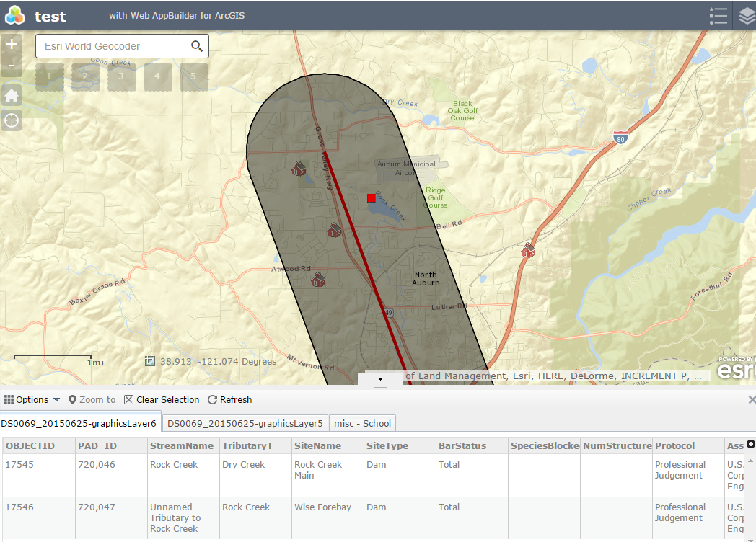Switch to DS0069_20150625-graphicsLayer6 tab
The image size is (756, 542).
(x=79, y=423)
